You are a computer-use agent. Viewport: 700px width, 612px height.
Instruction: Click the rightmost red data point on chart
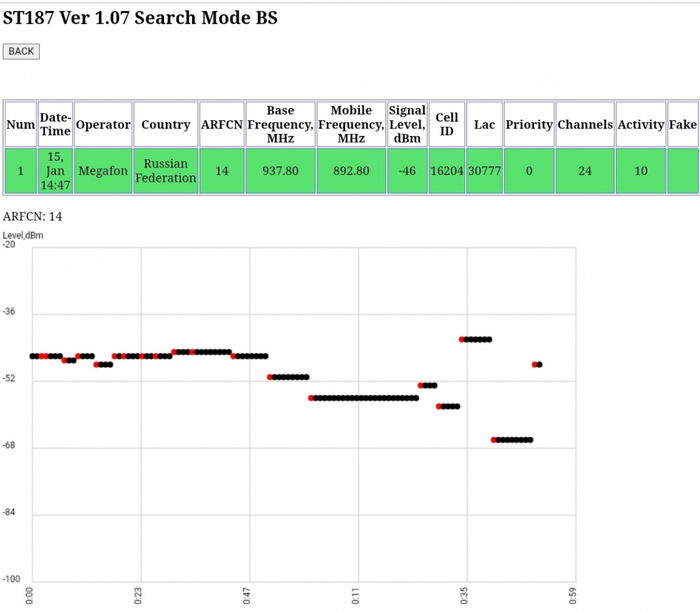(x=535, y=365)
